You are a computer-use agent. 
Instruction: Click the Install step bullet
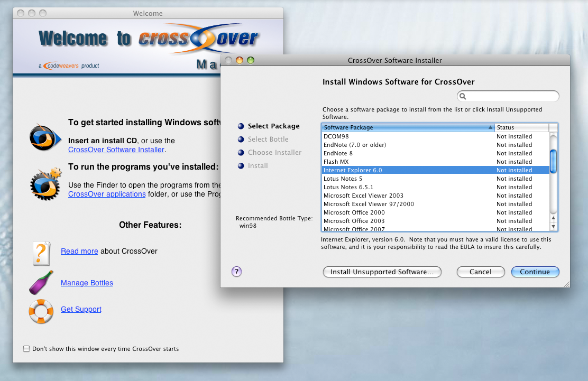coord(241,165)
